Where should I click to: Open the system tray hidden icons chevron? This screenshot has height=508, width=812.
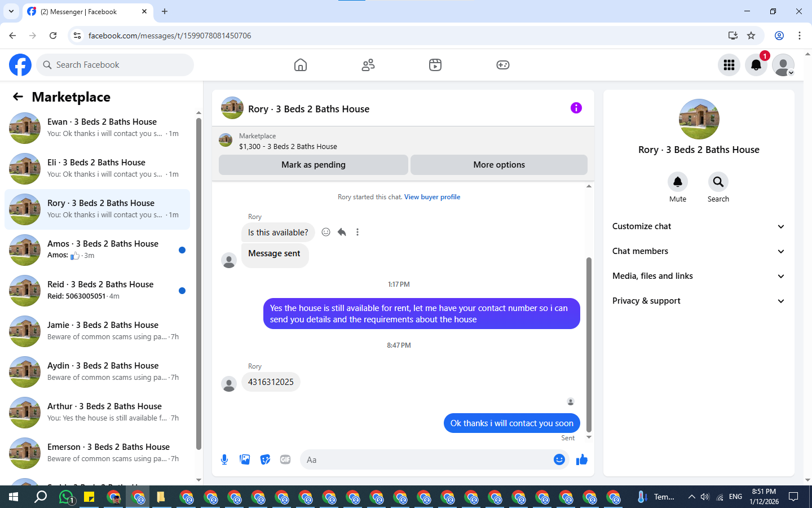tap(691, 497)
